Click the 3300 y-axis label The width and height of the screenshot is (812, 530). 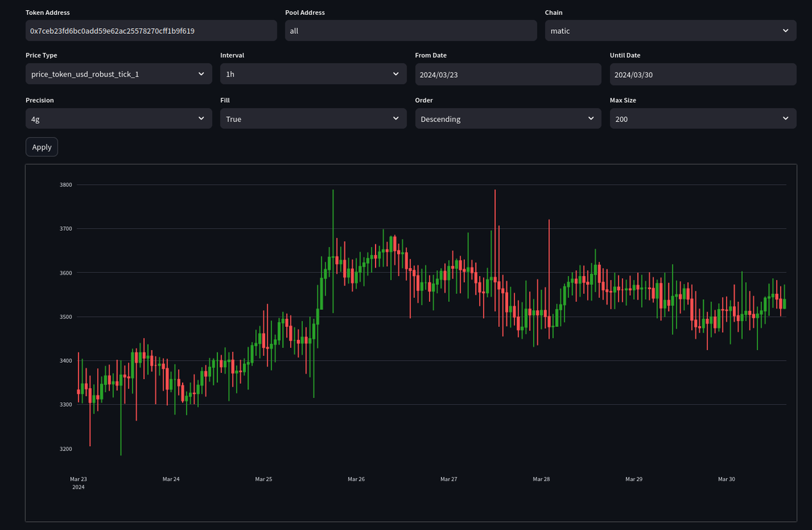point(66,405)
